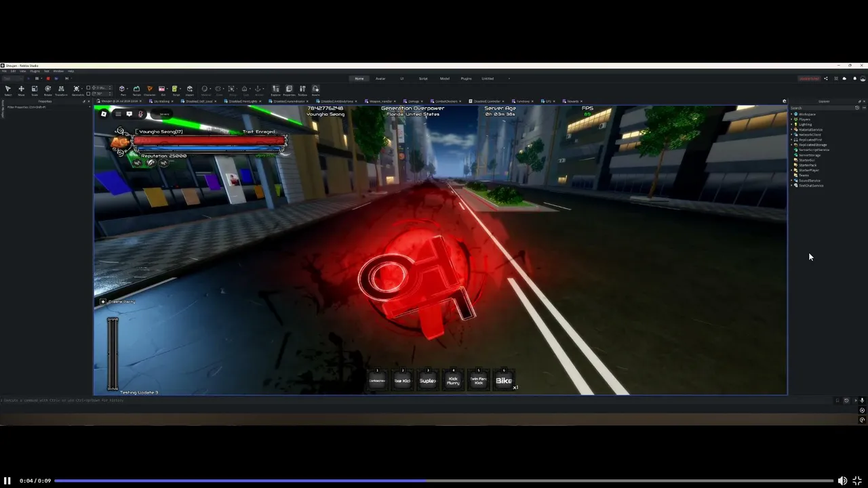The width and height of the screenshot is (868, 488).
Task: Open the in-game hamburger menu
Action: point(118,114)
